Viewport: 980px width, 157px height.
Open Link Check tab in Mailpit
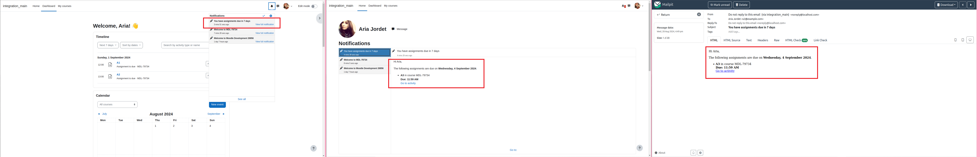point(820,40)
